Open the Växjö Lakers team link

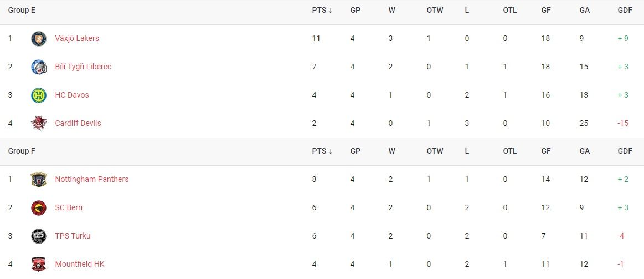[77, 38]
